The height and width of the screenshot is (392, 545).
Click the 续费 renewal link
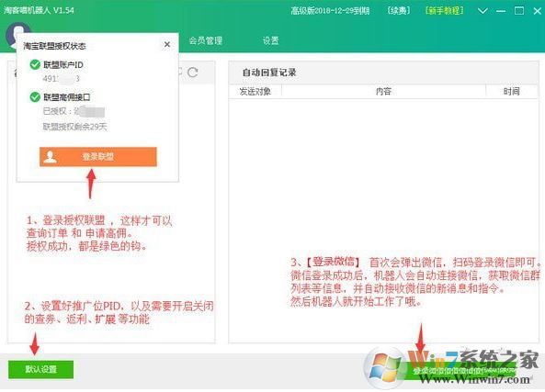click(x=399, y=11)
